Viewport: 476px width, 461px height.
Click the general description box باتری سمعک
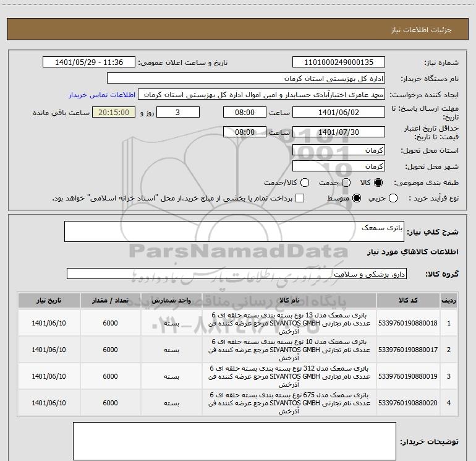tap(234, 231)
